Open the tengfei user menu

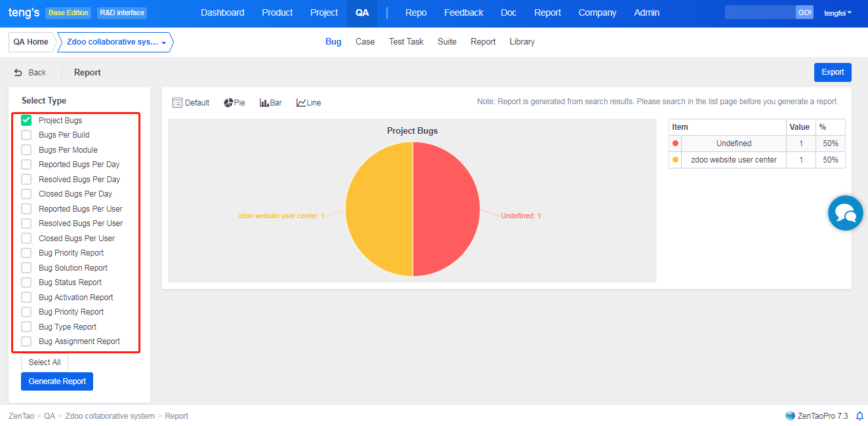(x=838, y=13)
